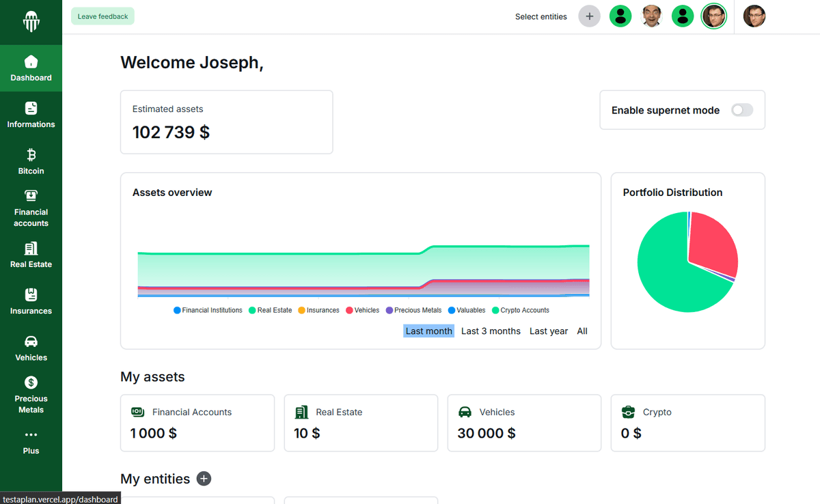This screenshot has height=504, width=820.
Task: Click add button next to Select entities
Action: tap(589, 16)
